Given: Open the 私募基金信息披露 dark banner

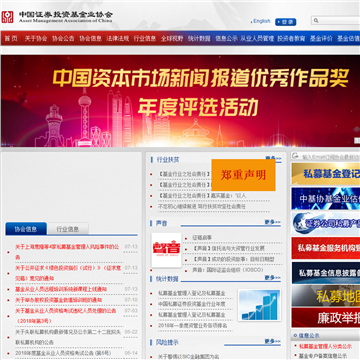Looking at the screenshot, I should 326,273.
